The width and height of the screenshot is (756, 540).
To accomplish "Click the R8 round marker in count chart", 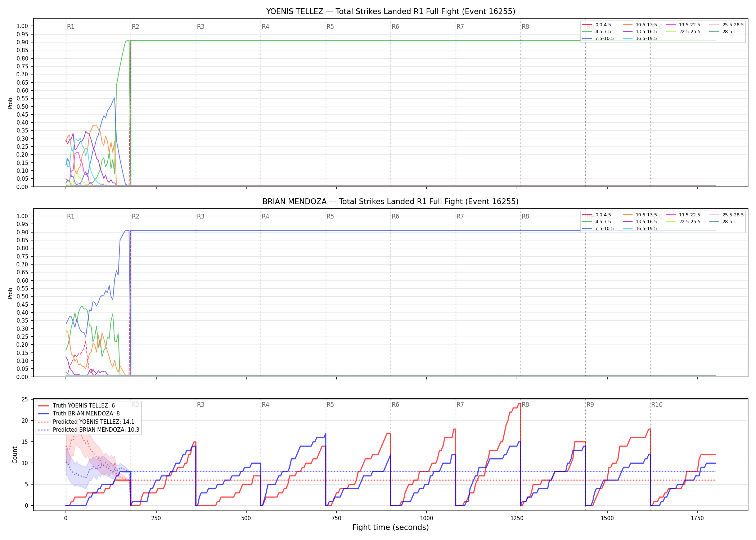I will [x=525, y=405].
